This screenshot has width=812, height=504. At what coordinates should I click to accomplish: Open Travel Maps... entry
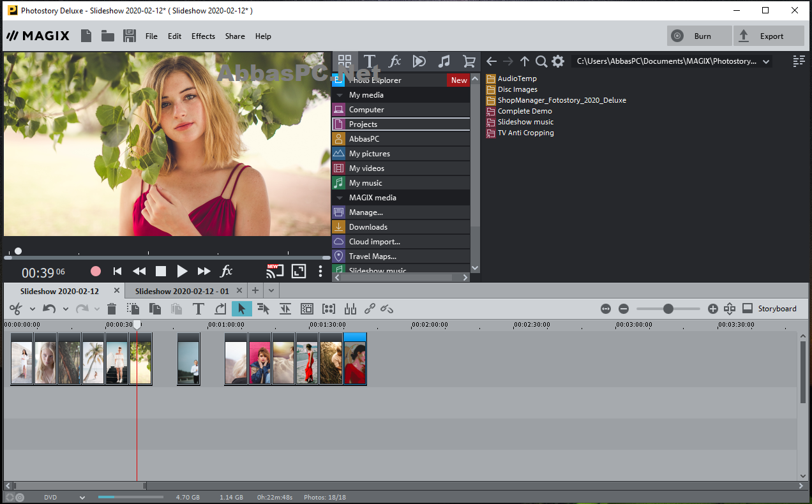(401, 256)
